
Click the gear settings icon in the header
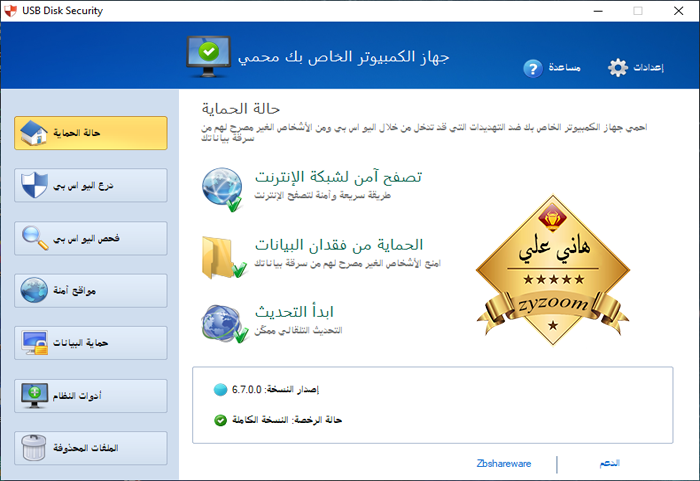point(618,67)
